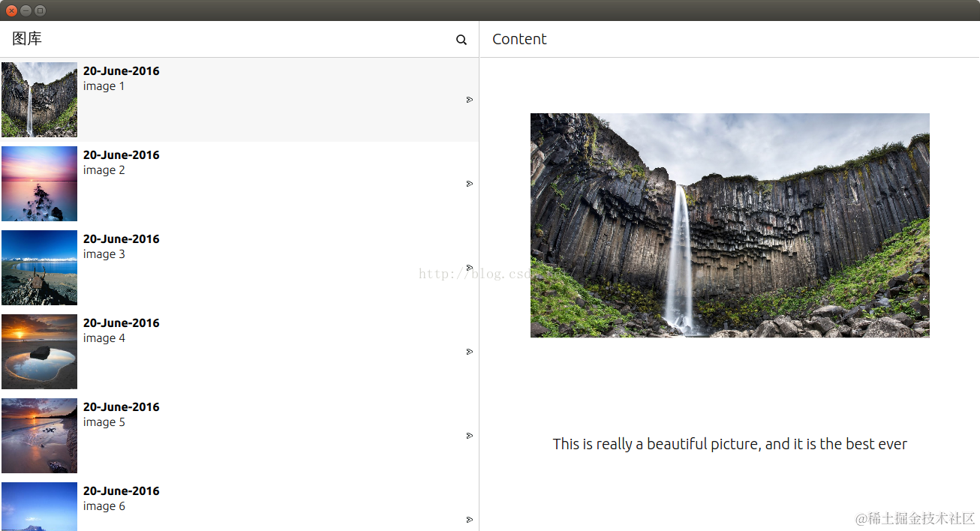
Task: Click the 图库 page header title
Action: (x=27, y=39)
